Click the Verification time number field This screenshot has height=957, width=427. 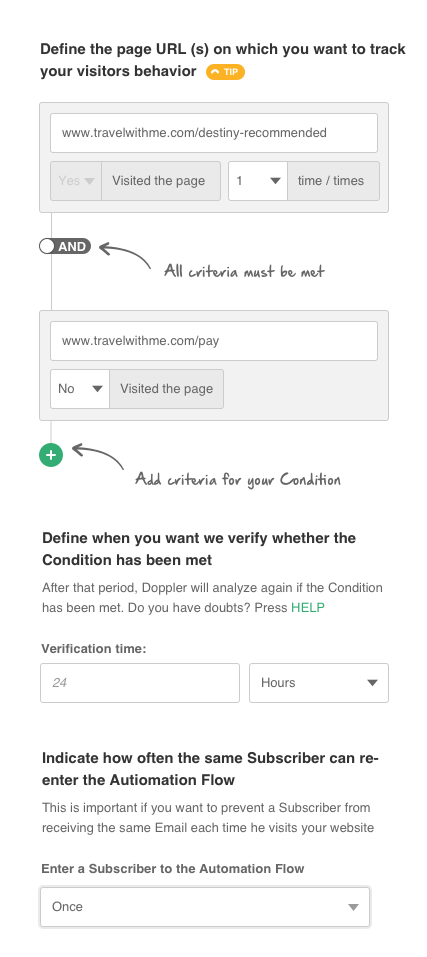tap(140, 683)
